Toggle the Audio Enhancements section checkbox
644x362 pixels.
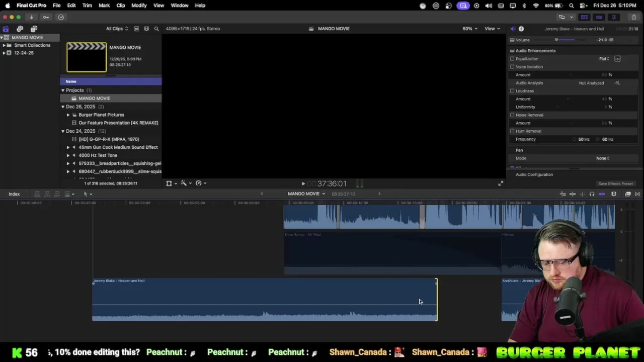click(512, 51)
